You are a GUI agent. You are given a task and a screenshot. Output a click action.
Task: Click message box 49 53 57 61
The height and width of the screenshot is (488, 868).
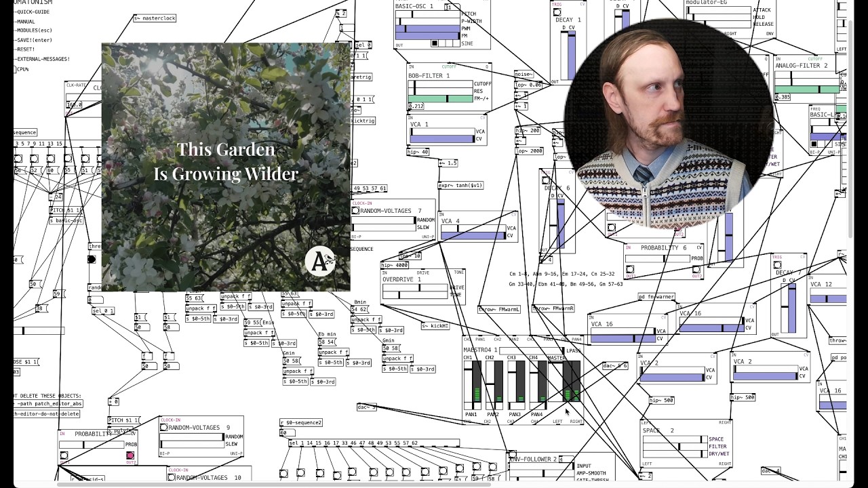[370, 188]
